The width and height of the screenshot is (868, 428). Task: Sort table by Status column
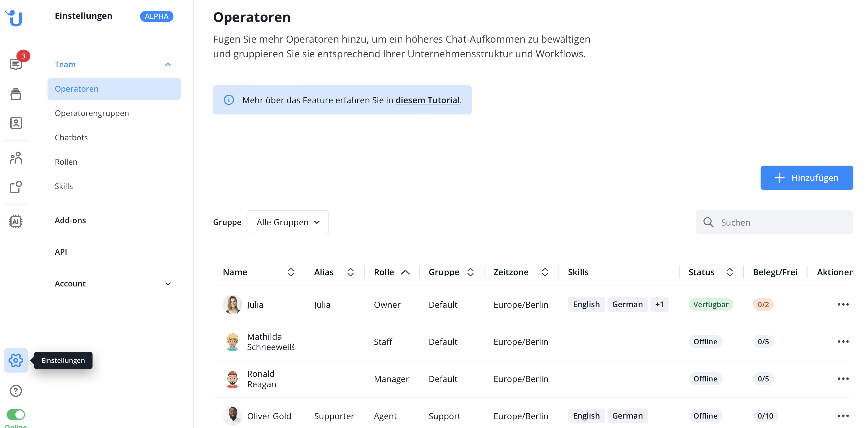(x=730, y=272)
